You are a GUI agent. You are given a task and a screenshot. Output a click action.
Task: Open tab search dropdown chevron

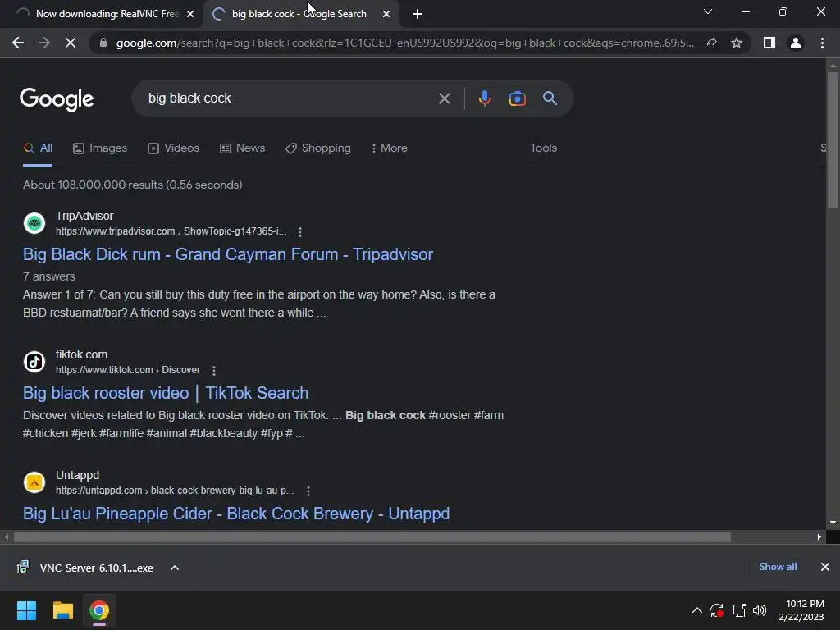(x=708, y=11)
